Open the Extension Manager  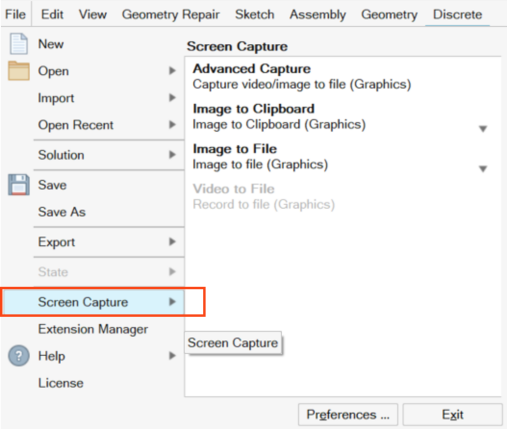pyautogui.click(x=92, y=329)
